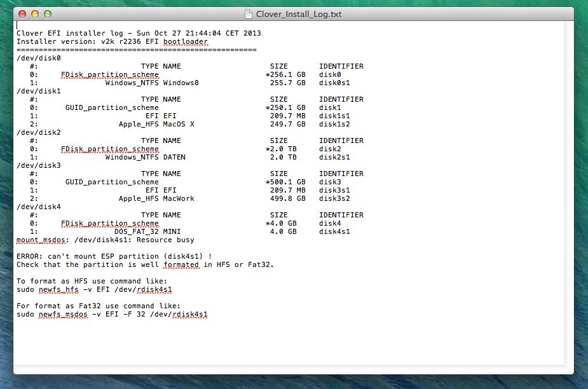
Task: Click "209.7 MB" size in disk1 section
Action: (287, 116)
